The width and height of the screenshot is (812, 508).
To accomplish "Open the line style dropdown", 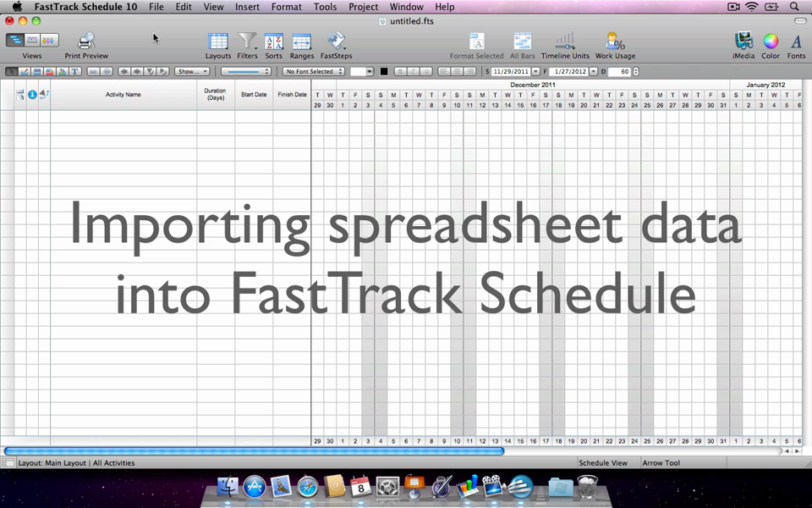I will (246, 71).
